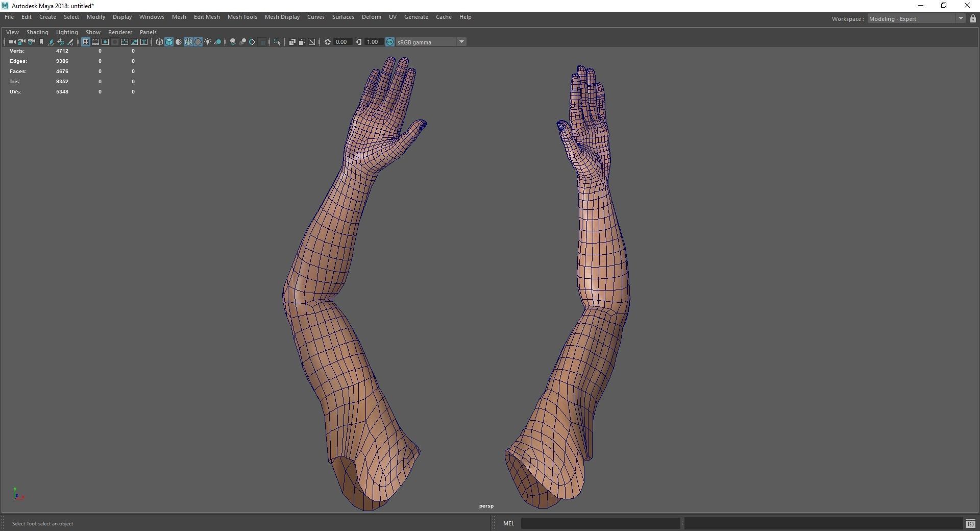The height and width of the screenshot is (531, 980).
Task: Open the Edit menu
Action: [x=27, y=17]
